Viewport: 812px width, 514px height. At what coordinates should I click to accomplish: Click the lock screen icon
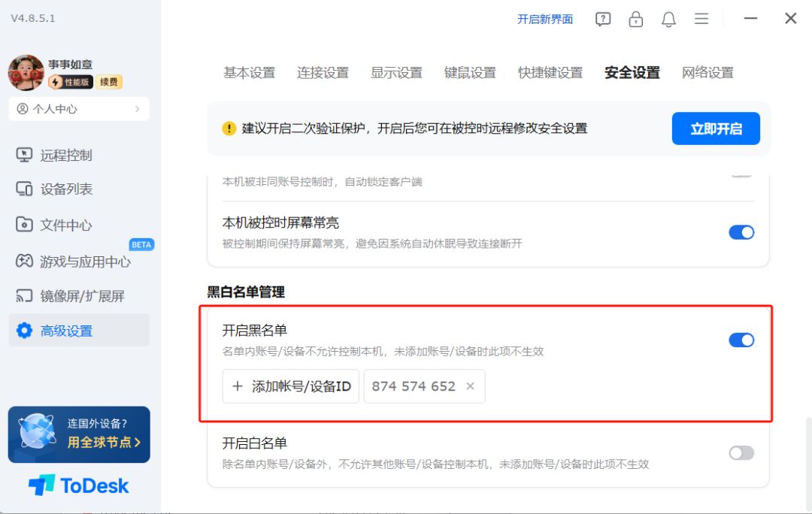pos(636,19)
